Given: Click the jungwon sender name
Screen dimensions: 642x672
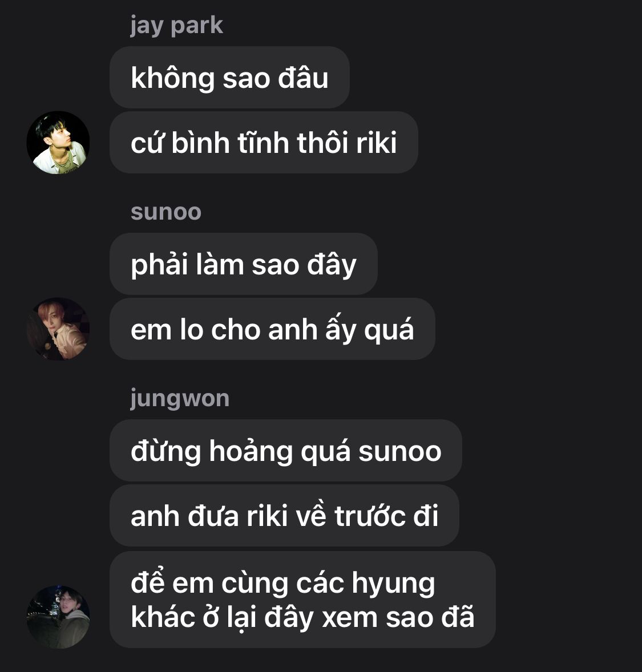Looking at the screenshot, I should pyautogui.click(x=180, y=399).
